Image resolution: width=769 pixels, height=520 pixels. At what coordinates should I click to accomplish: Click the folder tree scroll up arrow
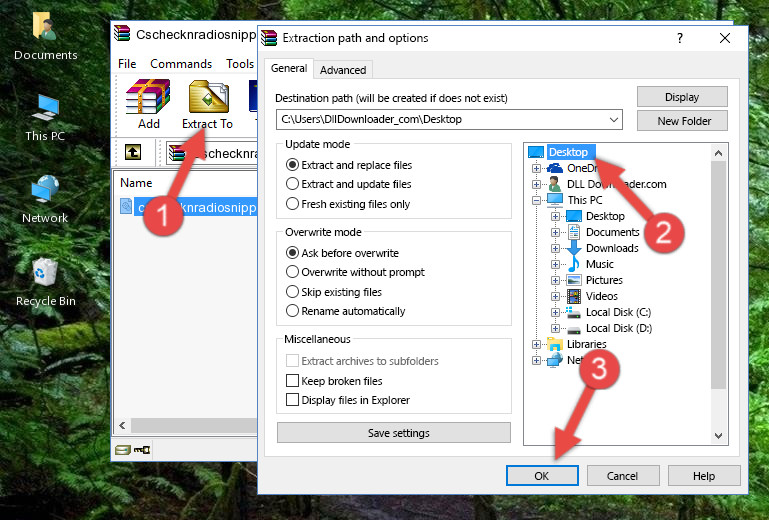point(718,153)
